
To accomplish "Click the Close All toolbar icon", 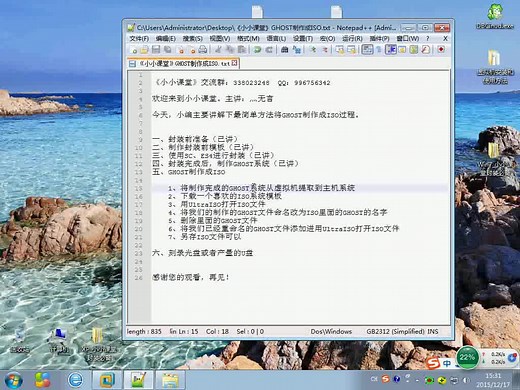I will coord(192,50).
